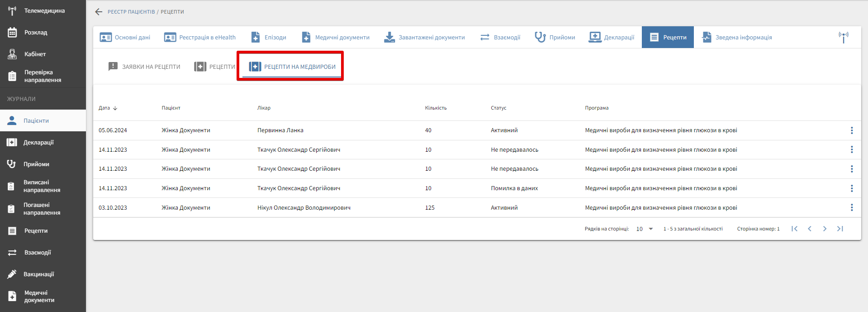Image resolution: width=868 pixels, height=312 pixels.
Task: Select the Декларації tab in top bar
Action: point(612,37)
